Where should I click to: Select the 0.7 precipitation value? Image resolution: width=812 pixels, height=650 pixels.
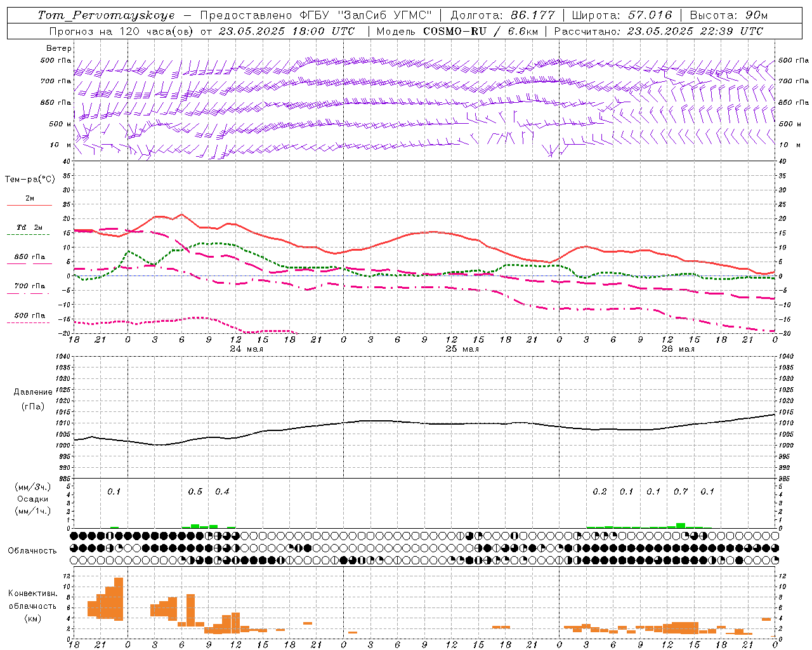(x=681, y=491)
